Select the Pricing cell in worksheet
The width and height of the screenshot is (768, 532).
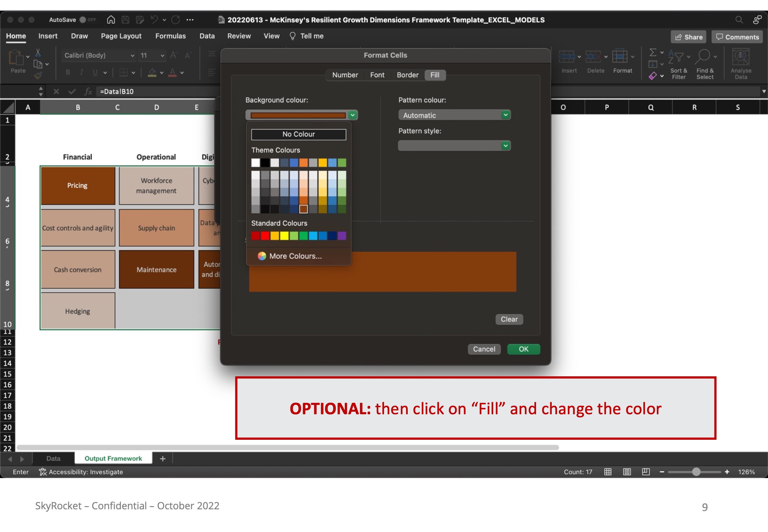coord(78,185)
